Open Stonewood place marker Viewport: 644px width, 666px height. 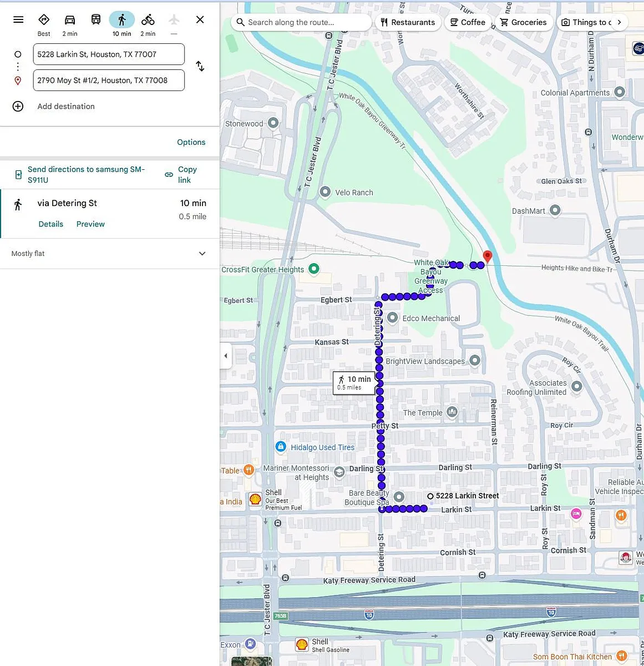tap(273, 123)
